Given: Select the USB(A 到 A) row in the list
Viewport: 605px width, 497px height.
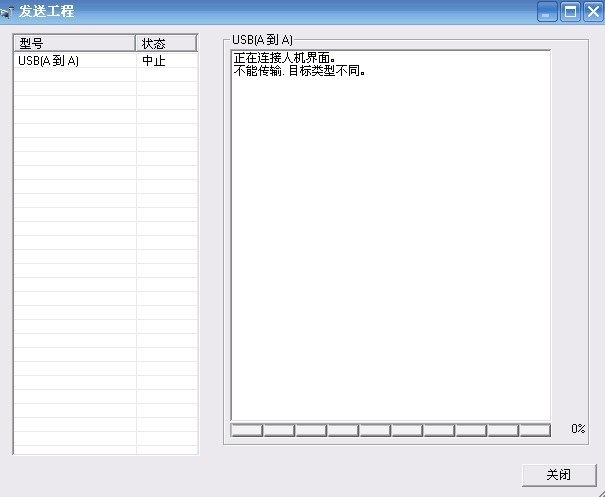Looking at the screenshot, I should point(49,61).
